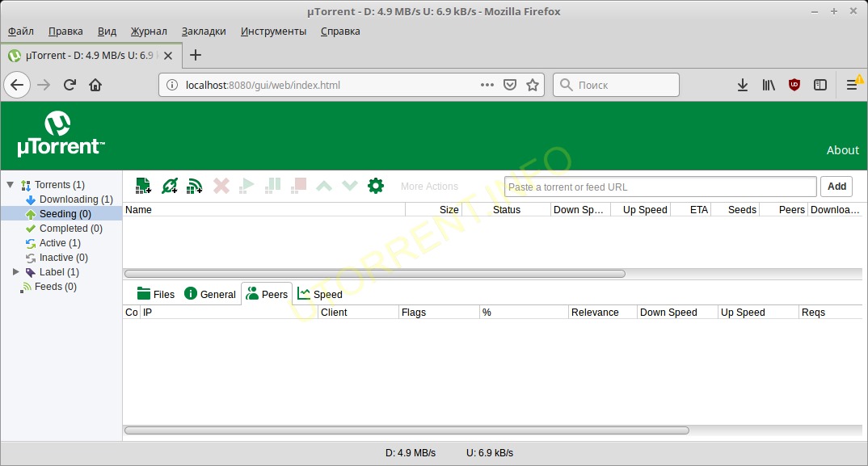Open the Закладки menu
This screenshot has height=466, width=868.
point(204,31)
